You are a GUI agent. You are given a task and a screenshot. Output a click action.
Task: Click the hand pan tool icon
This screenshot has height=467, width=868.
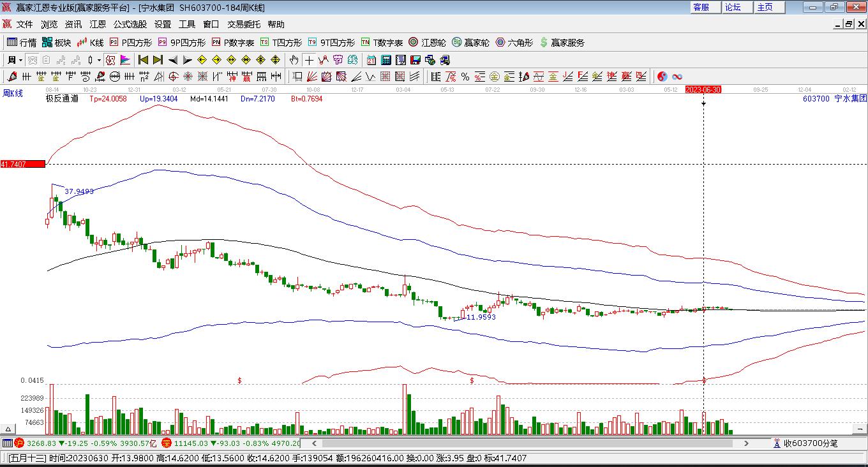pyautogui.click(x=294, y=60)
